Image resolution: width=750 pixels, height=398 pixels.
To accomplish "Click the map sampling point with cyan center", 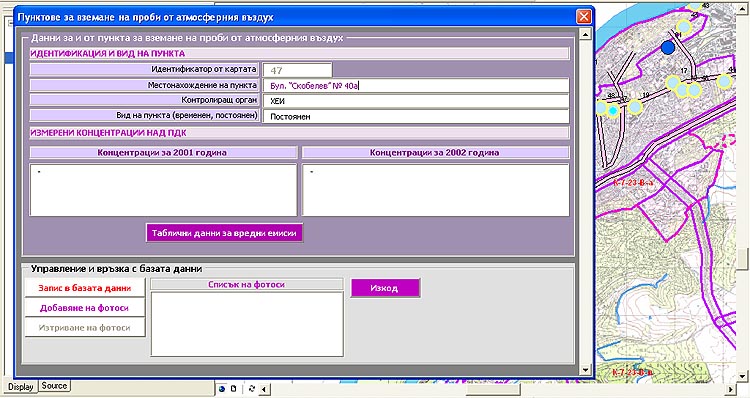I will pyautogui.click(x=613, y=111).
